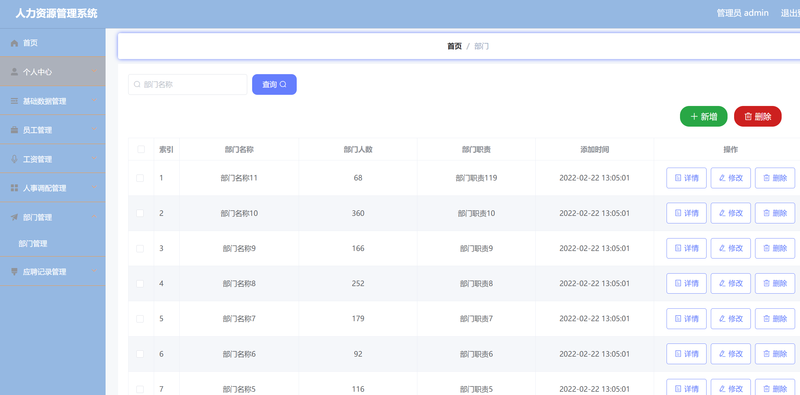Check the box for row 部门名称10
Screen dimensions: 800x395
140,213
